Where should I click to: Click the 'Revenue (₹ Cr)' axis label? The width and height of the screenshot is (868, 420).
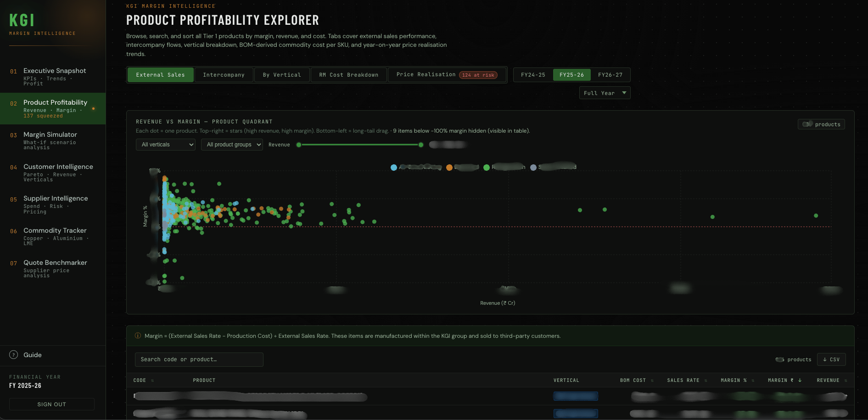pos(498,303)
